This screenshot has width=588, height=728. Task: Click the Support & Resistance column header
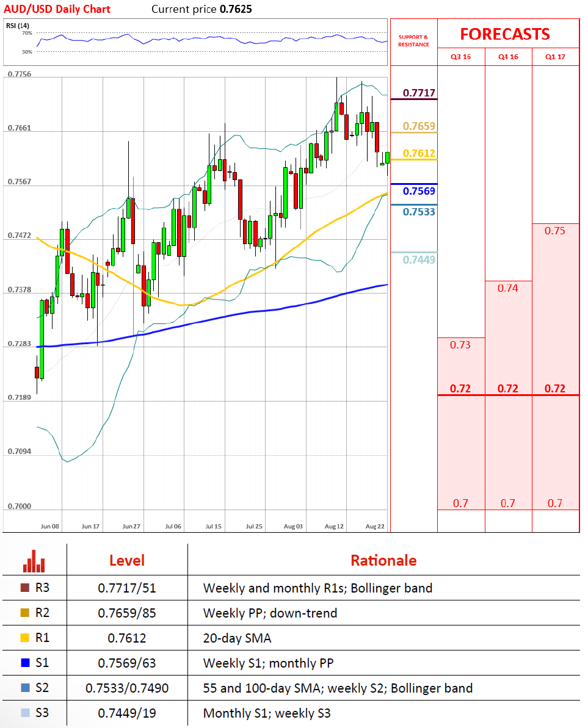[x=413, y=41]
